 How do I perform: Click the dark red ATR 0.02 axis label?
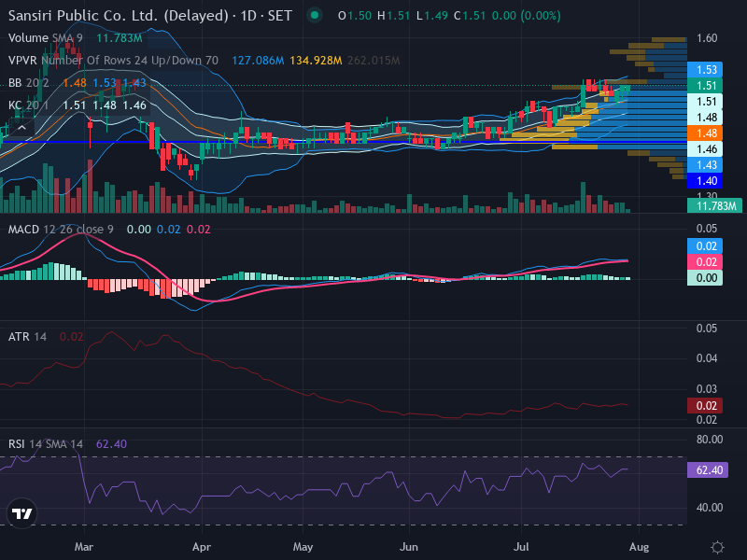pyautogui.click(x=705, y=406)
